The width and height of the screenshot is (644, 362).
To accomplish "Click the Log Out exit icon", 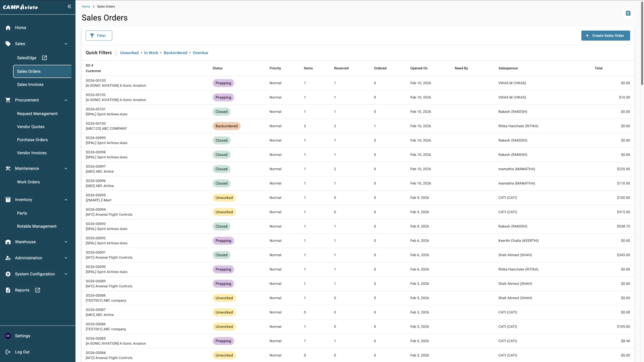I will (8, 352).
